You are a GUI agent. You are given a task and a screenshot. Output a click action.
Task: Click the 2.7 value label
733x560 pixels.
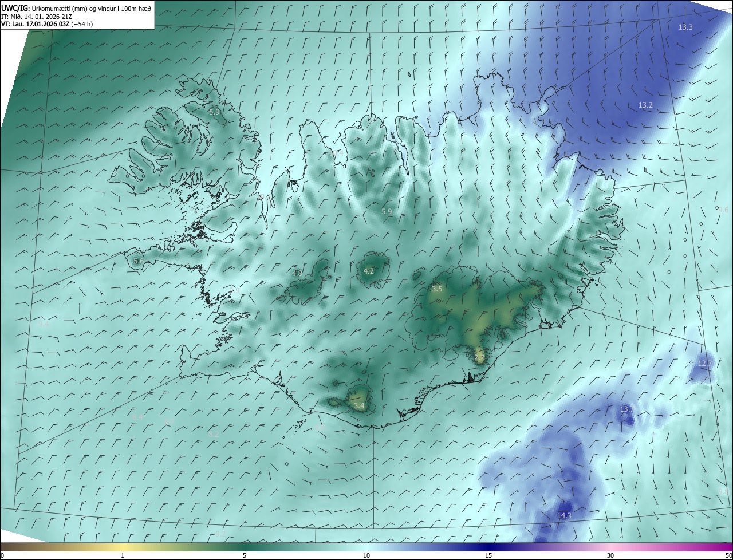(x=480, y=358)
